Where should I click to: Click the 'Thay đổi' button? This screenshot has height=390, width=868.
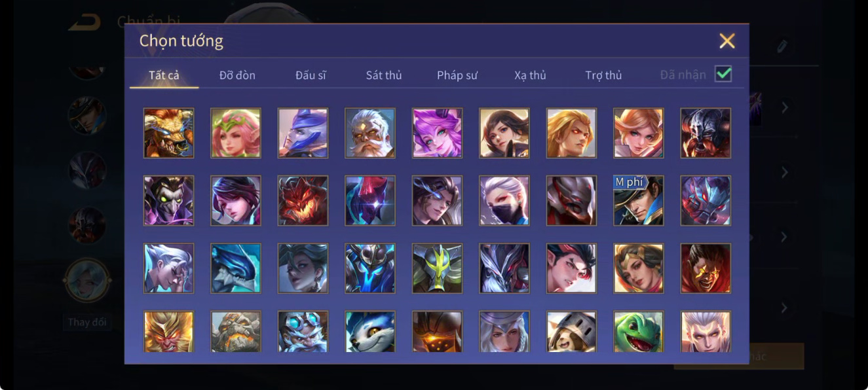[x=87, y=322]
